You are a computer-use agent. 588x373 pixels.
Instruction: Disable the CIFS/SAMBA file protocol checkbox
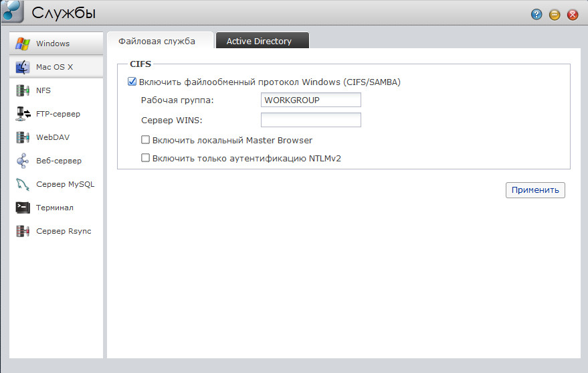132,82
